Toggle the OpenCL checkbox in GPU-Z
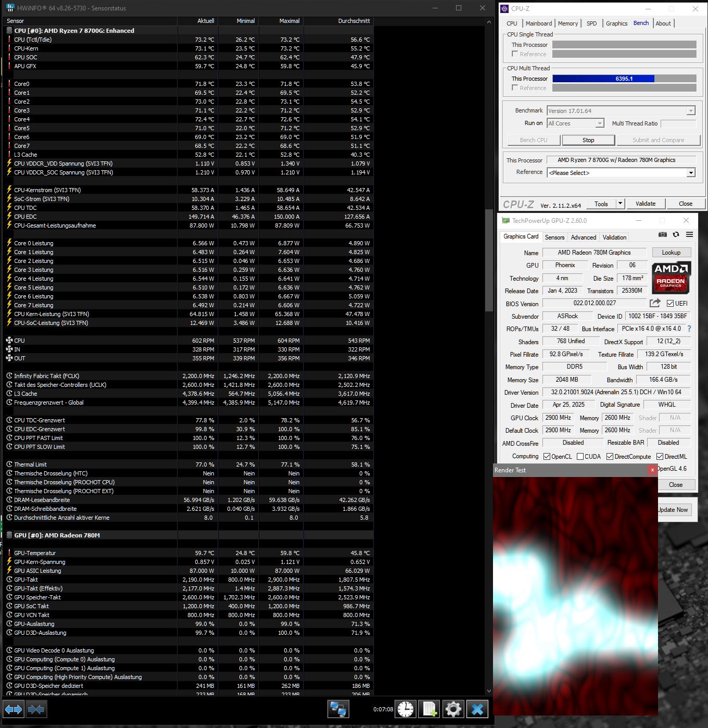Screen dimensions: 708x728 tap(547, 457)
